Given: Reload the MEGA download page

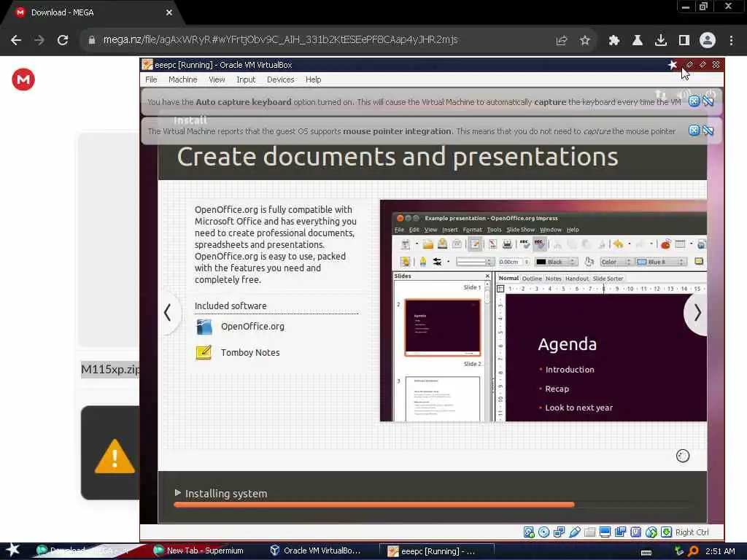Looking at the screenshot, I should (63, 41).
